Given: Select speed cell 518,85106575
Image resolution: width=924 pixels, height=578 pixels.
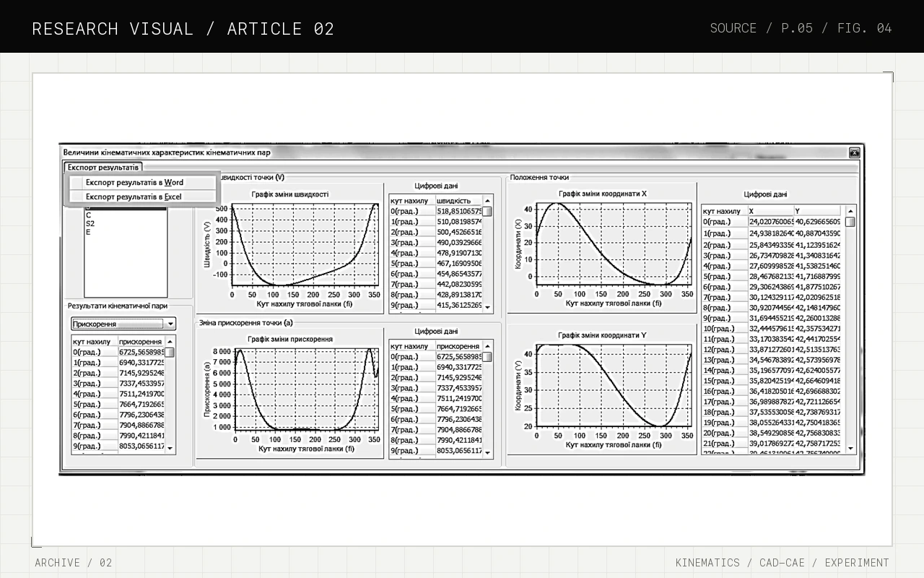Looking at the screenshot, I should pyautogui.click(x=459, y=212).
